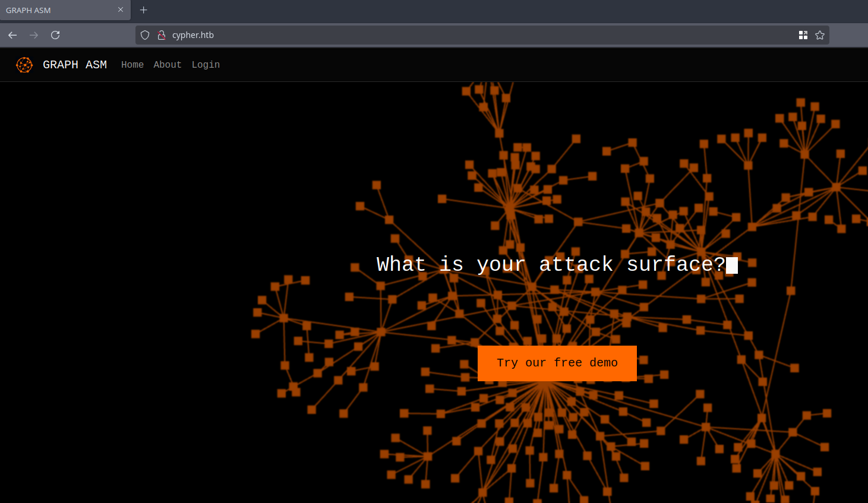Click the browser forward arrow
This screenshot has height=503, width=868.
[x=34, y=35]
